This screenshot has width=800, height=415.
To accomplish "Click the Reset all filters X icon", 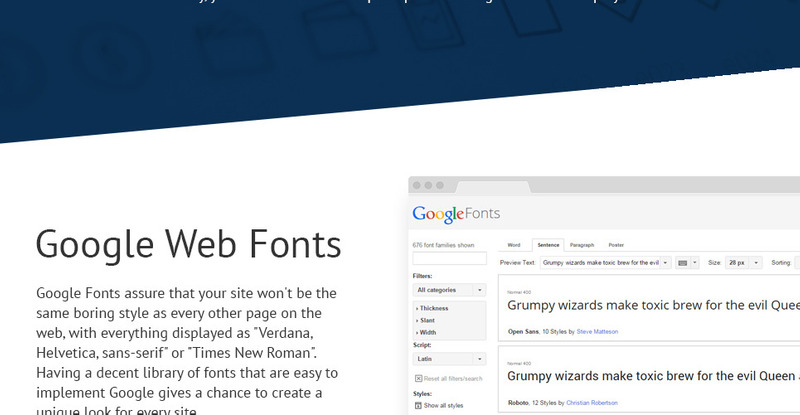I will coord(418,379).
